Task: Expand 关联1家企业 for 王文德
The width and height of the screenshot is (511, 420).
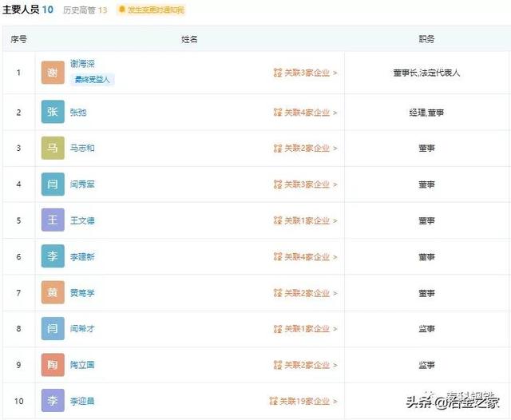Action: pos(305,220)
